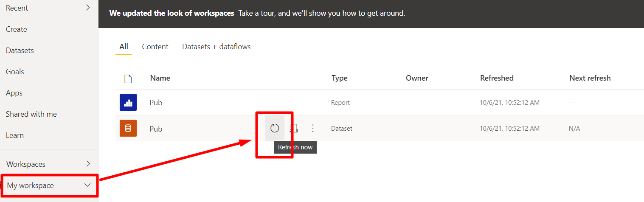Sort by the Refreshed column header
This screenshot has height=202, width=644.
click(497, 78)
